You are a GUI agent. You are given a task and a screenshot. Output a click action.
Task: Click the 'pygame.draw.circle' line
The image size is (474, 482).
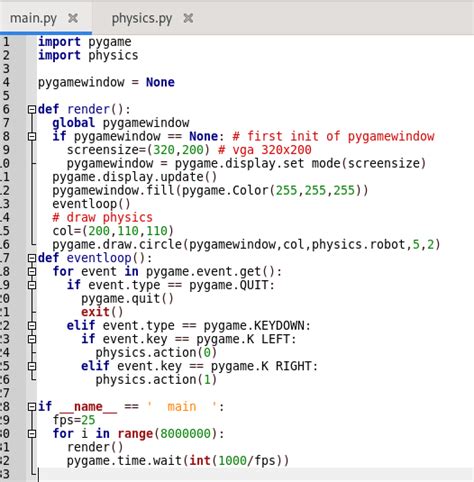(246, 245)
